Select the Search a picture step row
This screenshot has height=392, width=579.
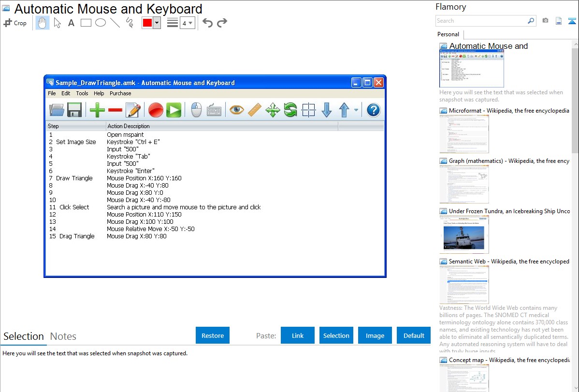[x=215, y=207]
